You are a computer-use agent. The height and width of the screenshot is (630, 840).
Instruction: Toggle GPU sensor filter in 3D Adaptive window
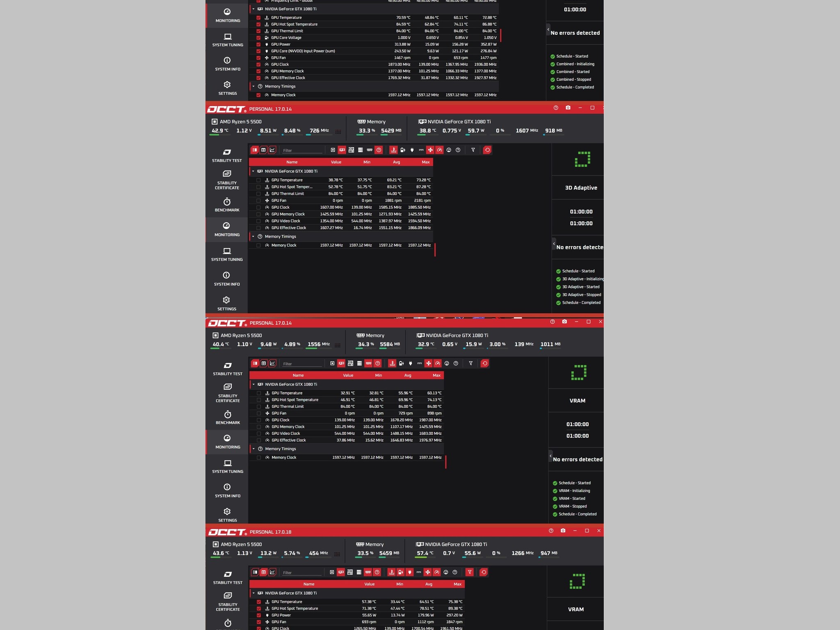342,150
